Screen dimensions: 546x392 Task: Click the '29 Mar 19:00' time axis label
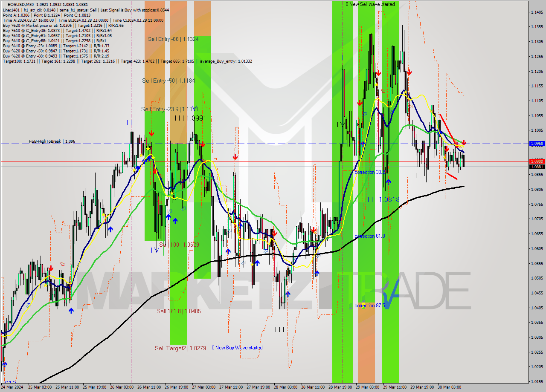coord(422,387)
